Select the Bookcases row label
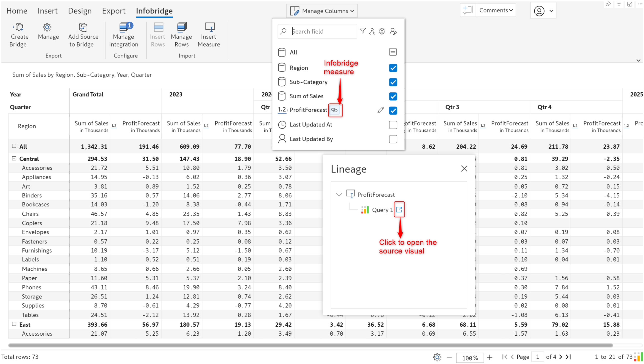 (36, 204)
